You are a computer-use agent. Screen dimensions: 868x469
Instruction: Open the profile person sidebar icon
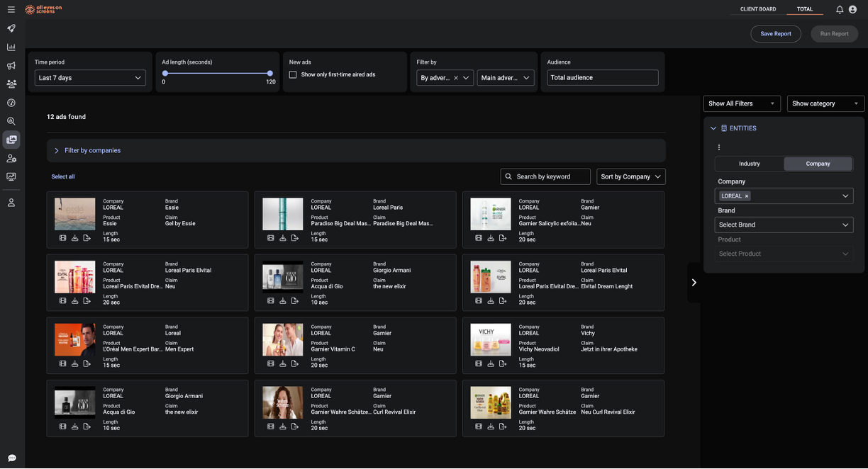point(11,203)
